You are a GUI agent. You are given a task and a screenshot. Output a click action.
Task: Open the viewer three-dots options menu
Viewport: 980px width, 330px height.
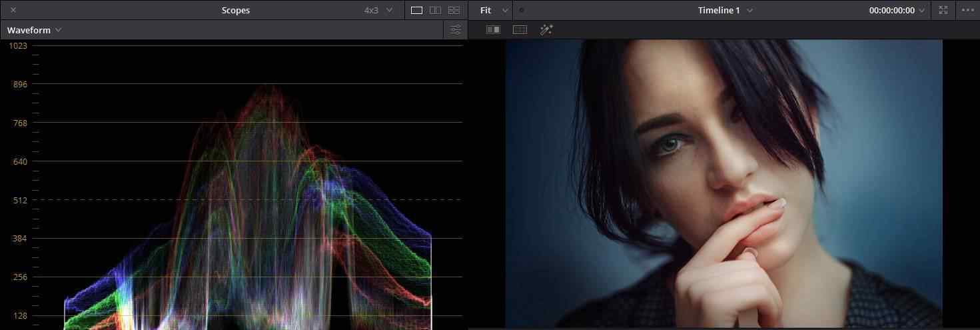pyautogui.click(x=967, y=10)
